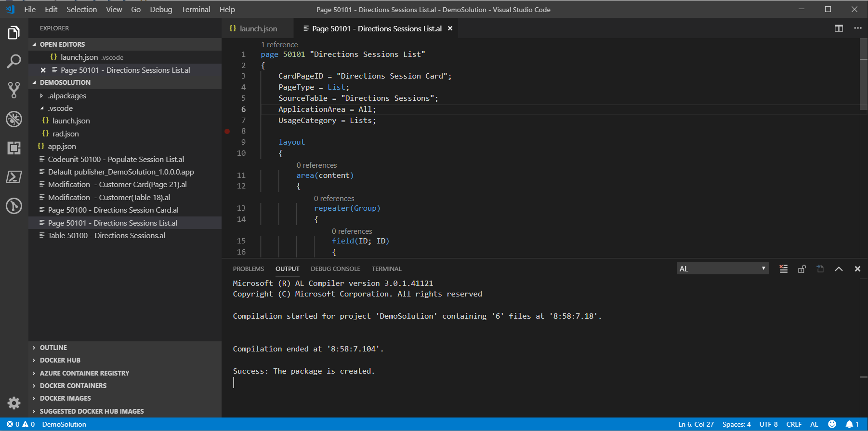
Task: Open Page 50100 - Directions Session Card.al
Action: tap(125, 210)
